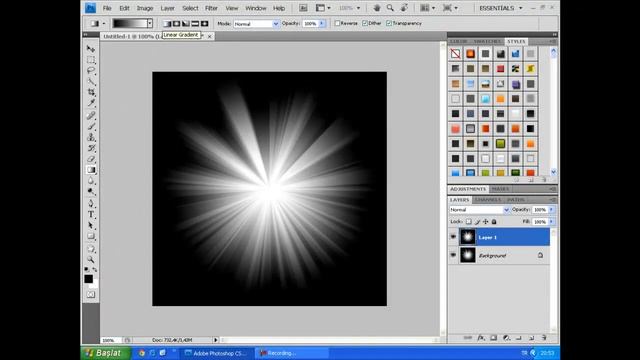The height and width of the screenshot is (360, 640).
Task: Click the Hand tool in application bar
Action: coord(377,8)
